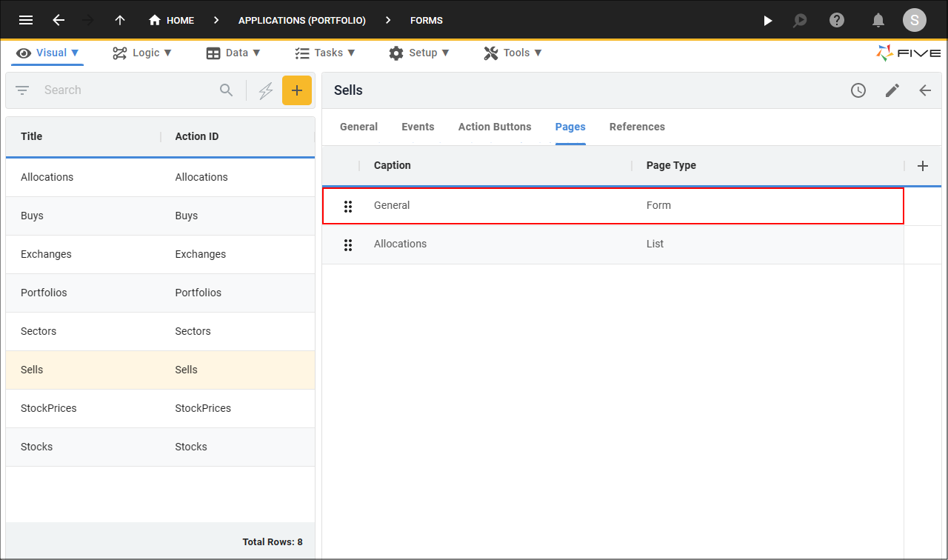
Task: Click the Page Type column header
Action: (x=671, y=165)
